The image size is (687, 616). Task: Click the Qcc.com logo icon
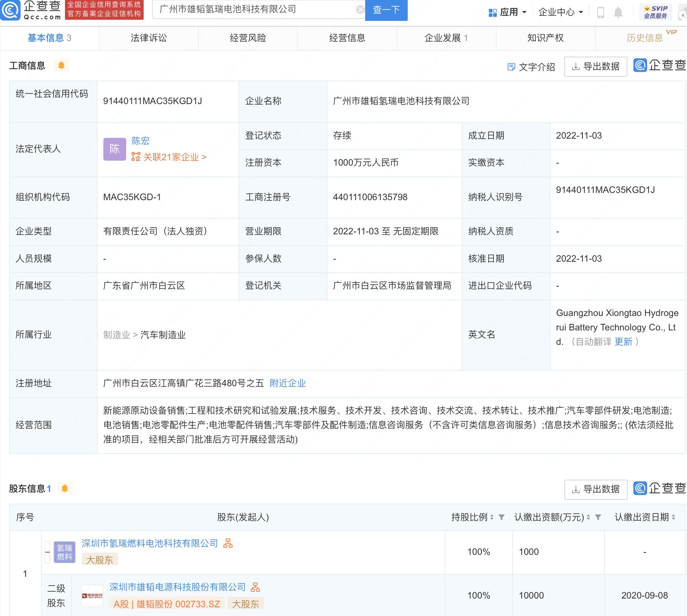(x=11, y=10)
